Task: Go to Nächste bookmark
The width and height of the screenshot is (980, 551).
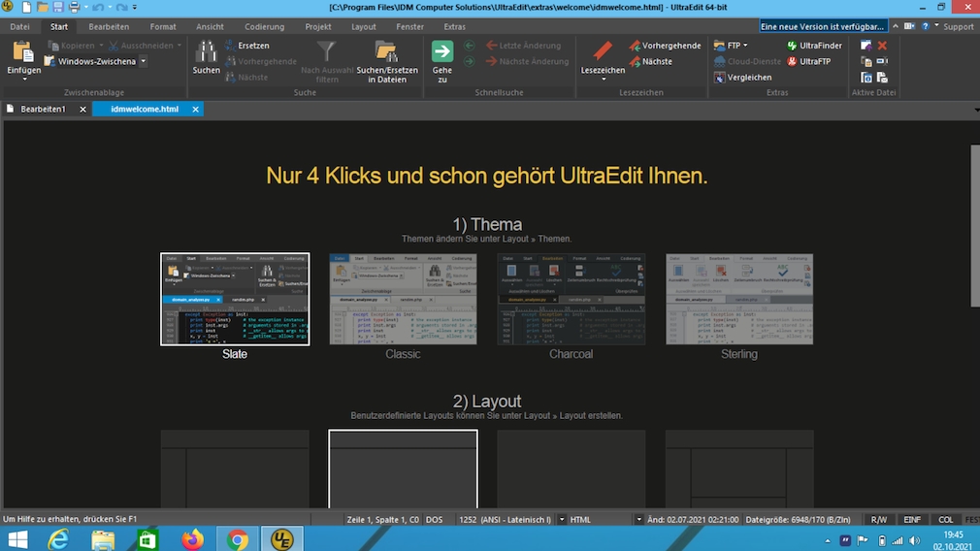Action: [x=651, y=61]
